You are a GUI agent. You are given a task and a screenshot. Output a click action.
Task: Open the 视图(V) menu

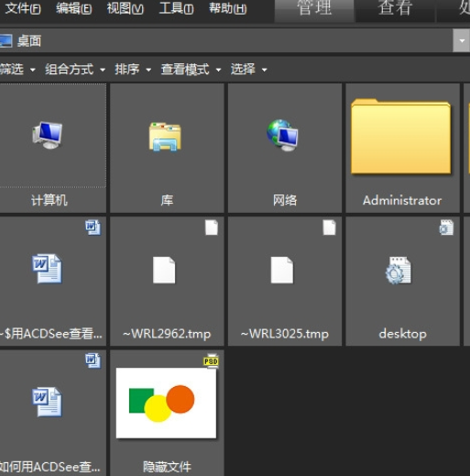[x=126, y=8]
